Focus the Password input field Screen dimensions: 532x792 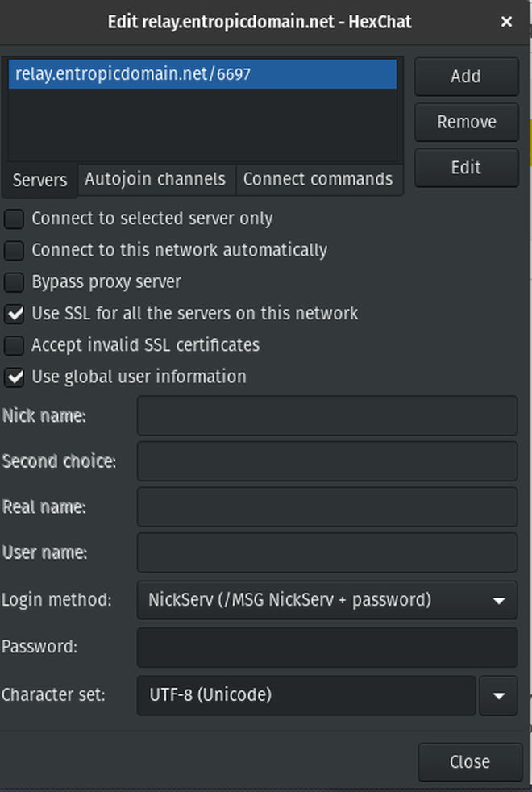pos(326,648)
